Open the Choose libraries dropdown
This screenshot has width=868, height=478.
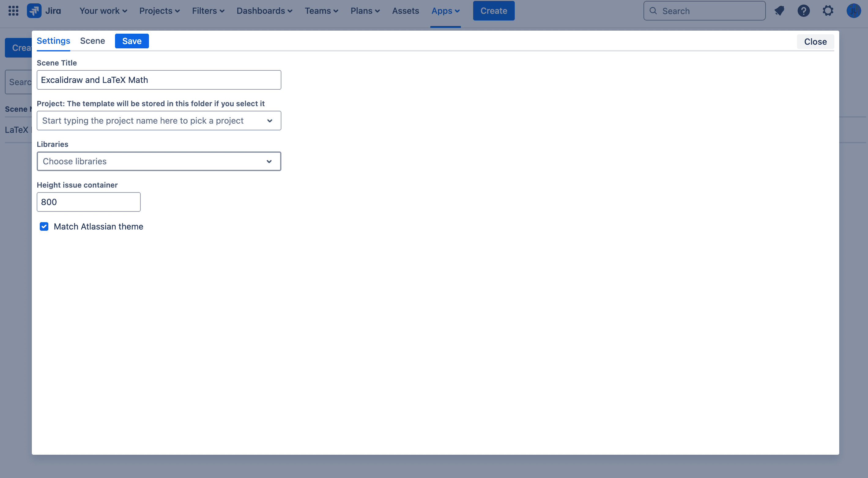point(159,162)
